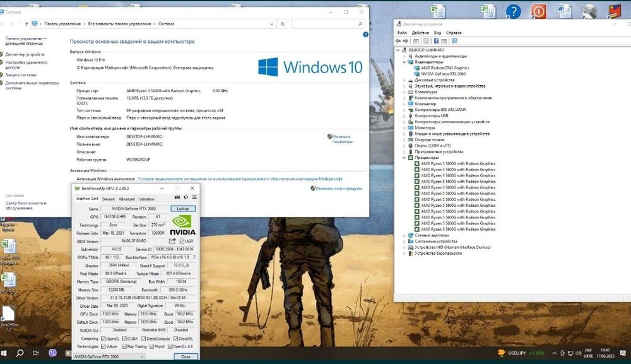The image size is (631, 364).
Task: Open the notification center icon
Action: tap(623, 353)
